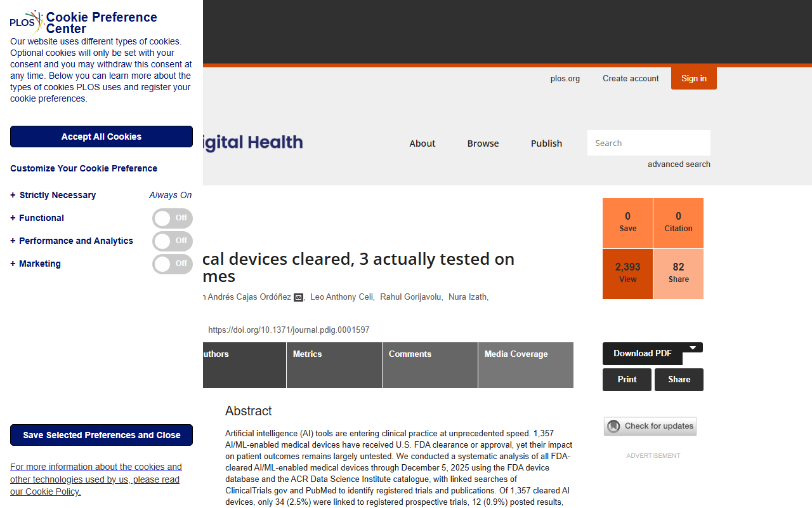The width and height of the screenshot is (812, 508).
Task: Toggle the Functional cookies switch
Action: point(173,218)
